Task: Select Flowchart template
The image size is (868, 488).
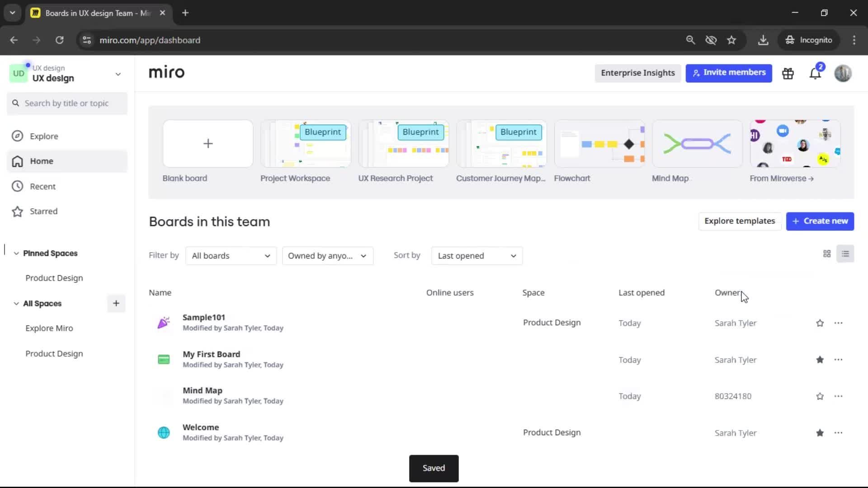Action: [x=599, y=144]
